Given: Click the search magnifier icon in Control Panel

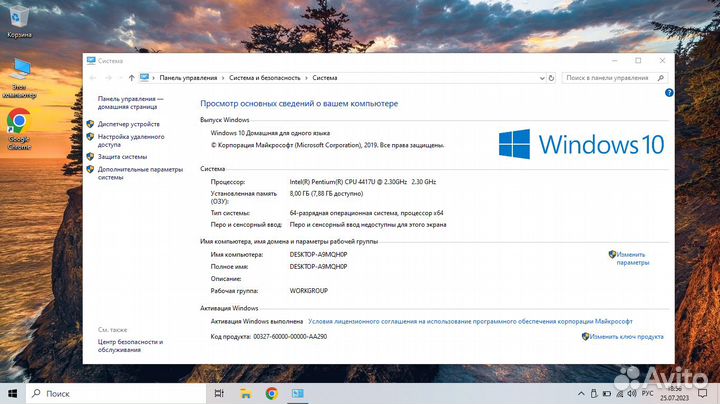Looking at the screenshot, I should (x=661, y=78).
